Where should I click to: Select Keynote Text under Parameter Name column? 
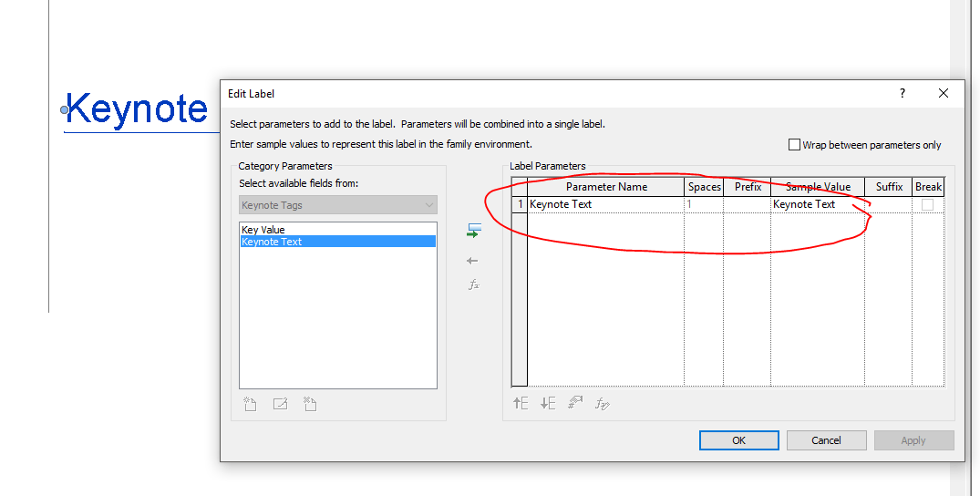(605, 204)
